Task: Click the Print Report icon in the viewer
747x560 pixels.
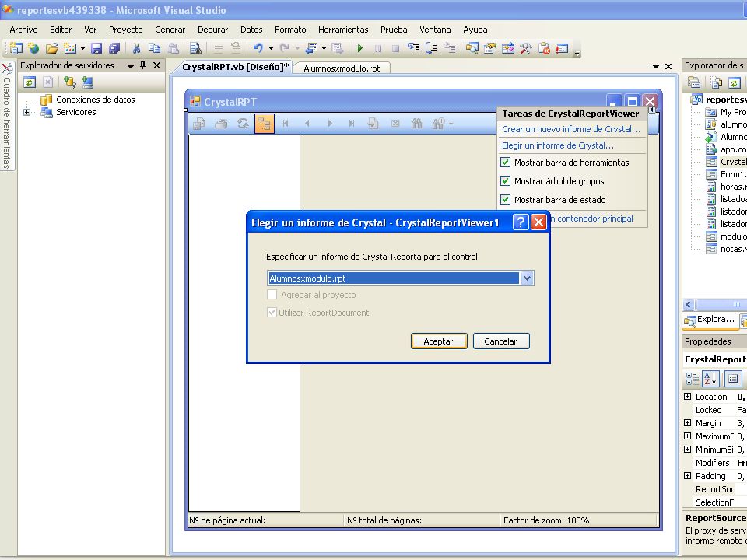Action: (221, 124)
